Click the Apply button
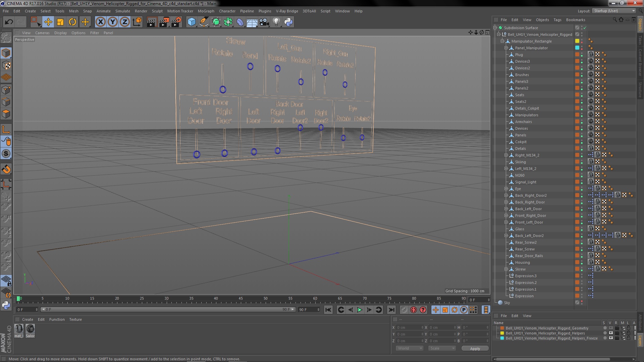The width and height of the screenshot is (644, 362). tap(475, 349)
